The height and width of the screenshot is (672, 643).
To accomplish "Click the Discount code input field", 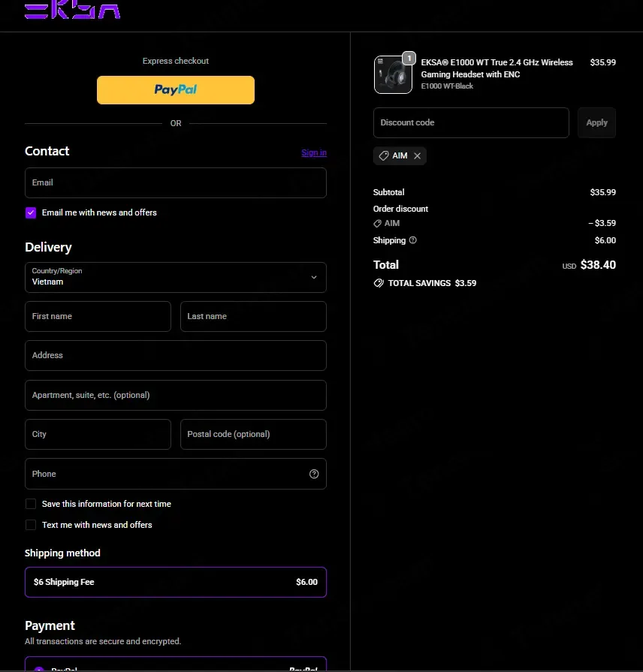I will coord(471,123).
